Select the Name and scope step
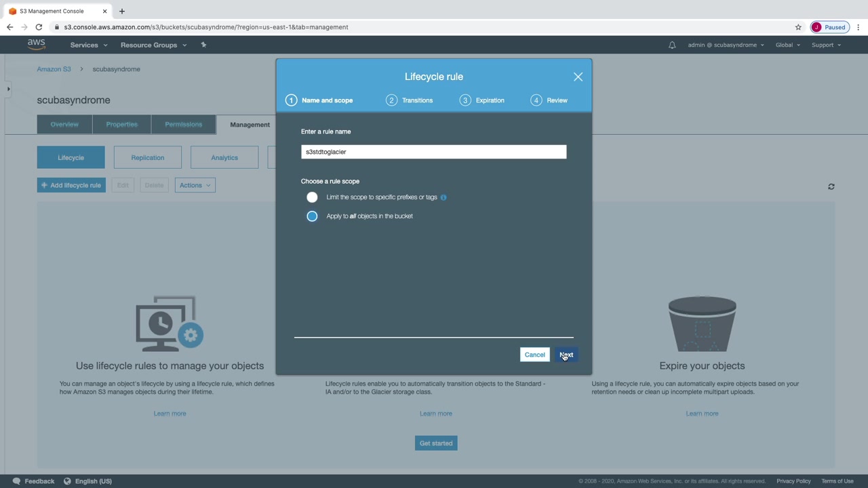The height and width of the screenshot is (488, 868). [319, 100]
